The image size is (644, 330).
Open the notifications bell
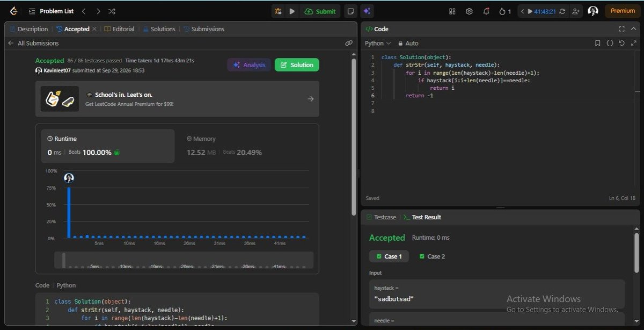[x=486, y=11]
